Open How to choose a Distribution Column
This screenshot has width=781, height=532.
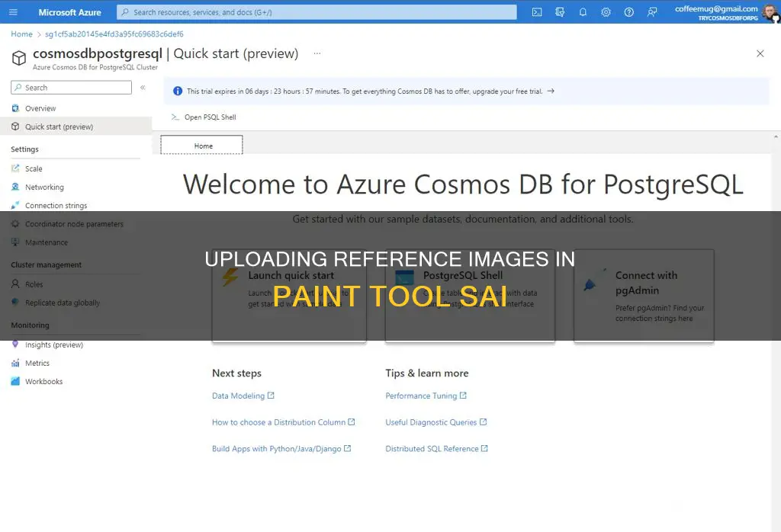coord(284,422)
